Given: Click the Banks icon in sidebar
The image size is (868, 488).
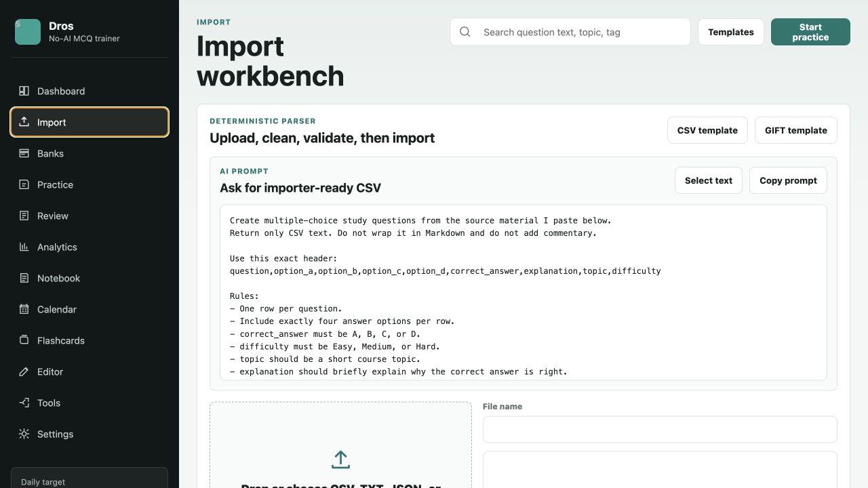Looking at the screenshot, I should pyautogui.click(x=24, y=153).
